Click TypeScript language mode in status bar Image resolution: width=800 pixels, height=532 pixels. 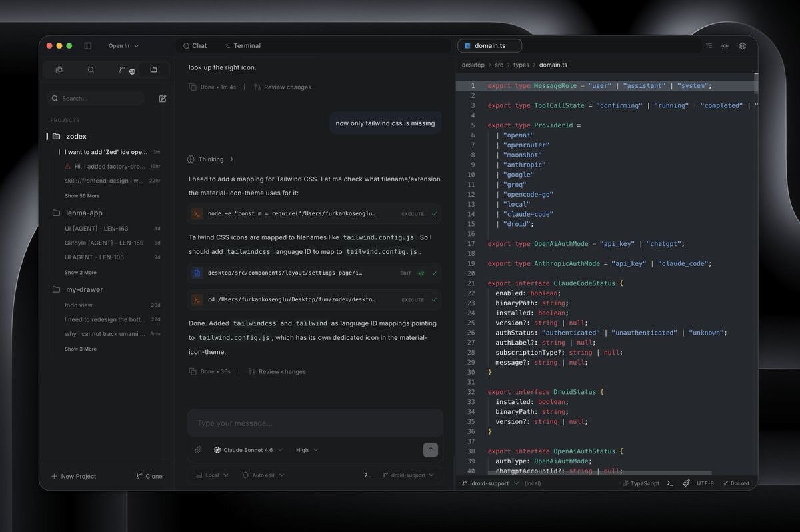pos(641,483)
